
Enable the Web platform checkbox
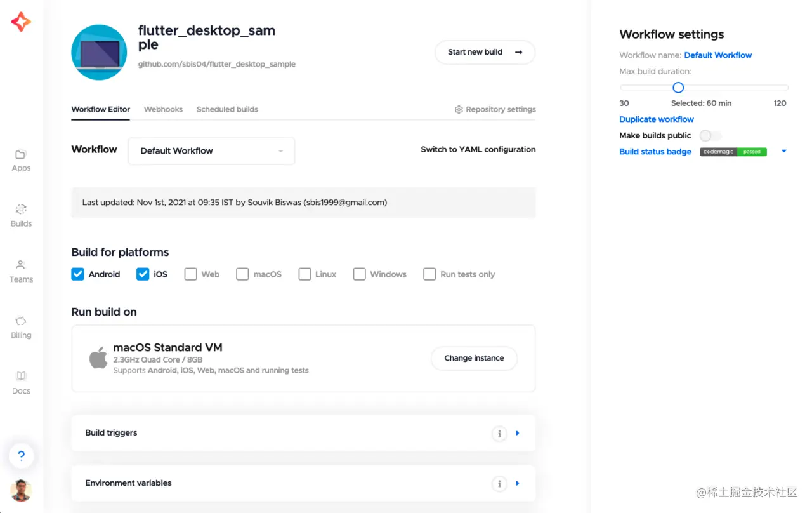click(x=190, y=274)
